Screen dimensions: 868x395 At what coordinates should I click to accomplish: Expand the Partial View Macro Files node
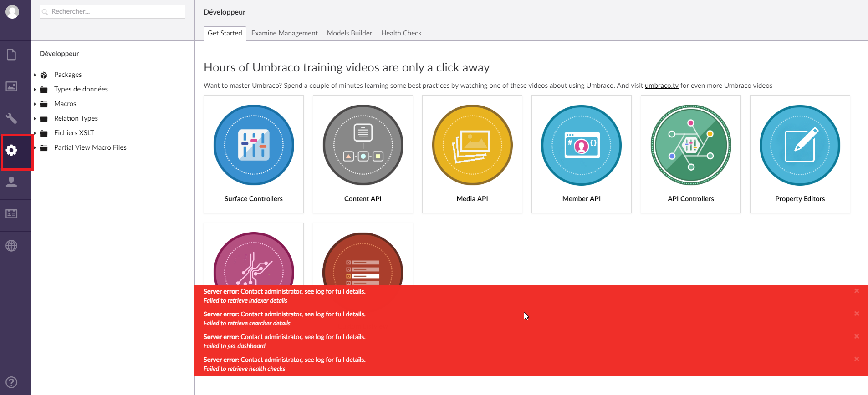pyautogui.click(x=35, y=147)
